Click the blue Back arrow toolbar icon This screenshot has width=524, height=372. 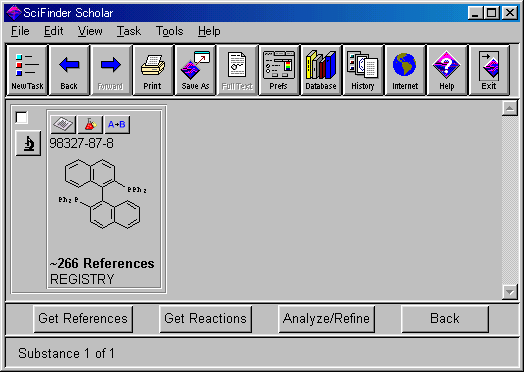tap(69, 71)
